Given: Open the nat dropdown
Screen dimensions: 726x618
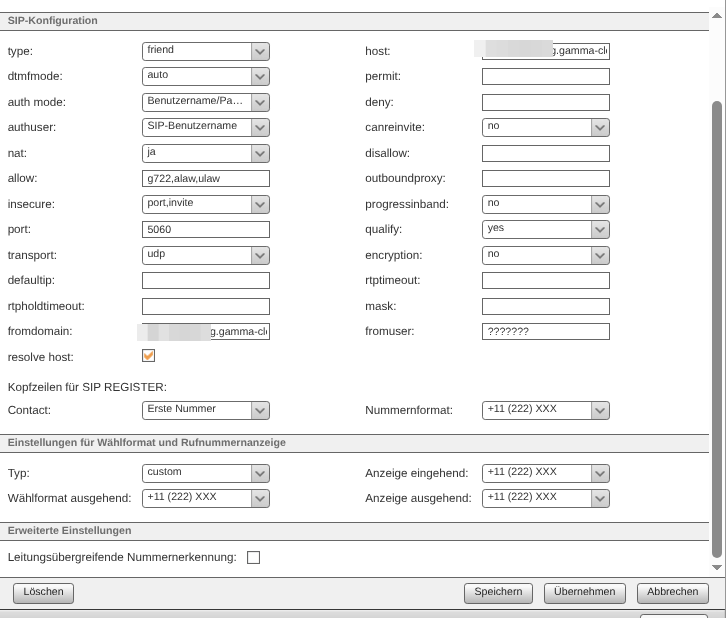Looking at the screenshot, I should pyautogui.click(x=206, y=153).
